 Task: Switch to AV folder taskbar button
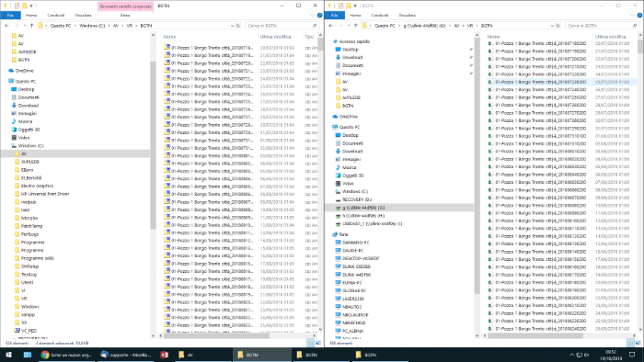(202, 355)
